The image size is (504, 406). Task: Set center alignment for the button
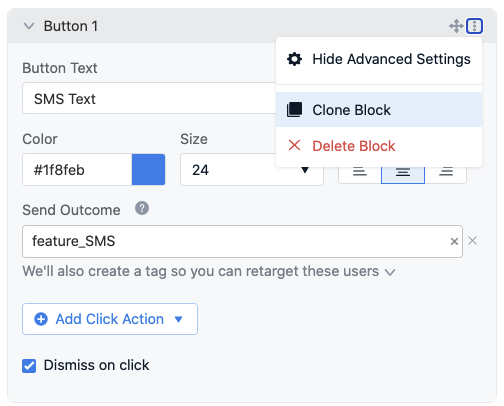click(403, 172)
